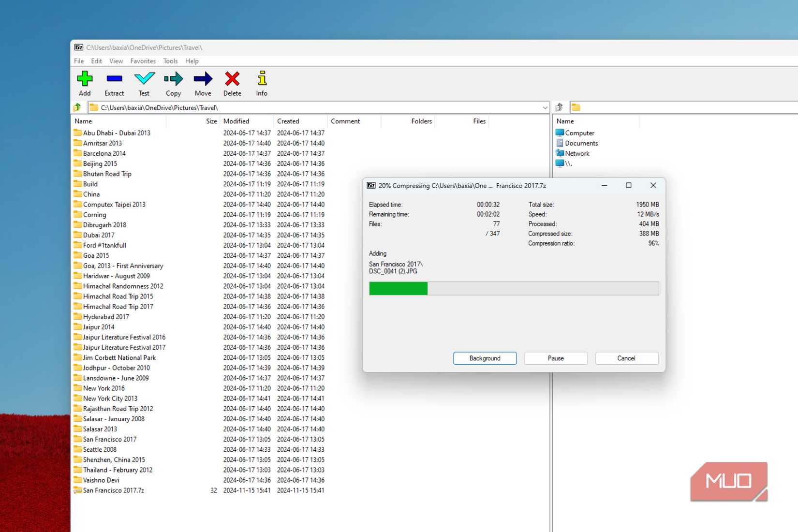This screenshot has width=798, height=532.
Task: Open the Seattle 2008 folder
Action: 99,449
